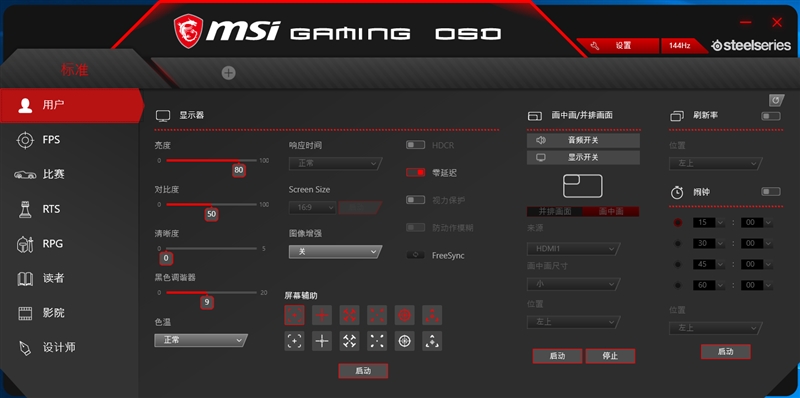Select the 15:00 alarm radio button
Viewport: 800px width, 398px height.
tap(678, 222)
